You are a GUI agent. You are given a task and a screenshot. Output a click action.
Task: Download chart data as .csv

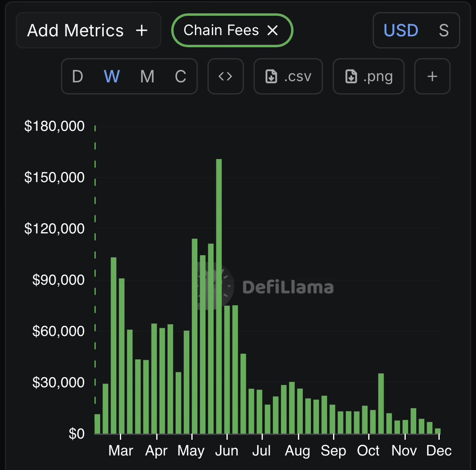tap(288, 76)
